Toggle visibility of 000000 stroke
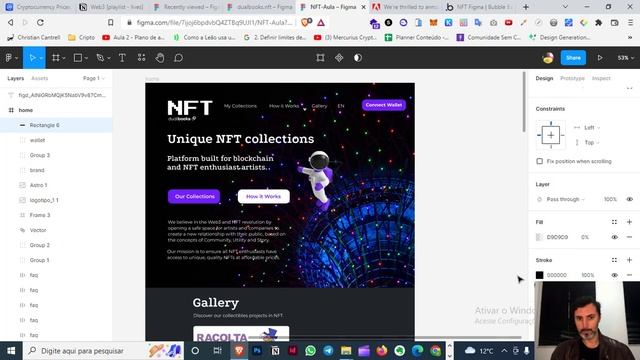The image size is (640, 360). pos(614,275)
